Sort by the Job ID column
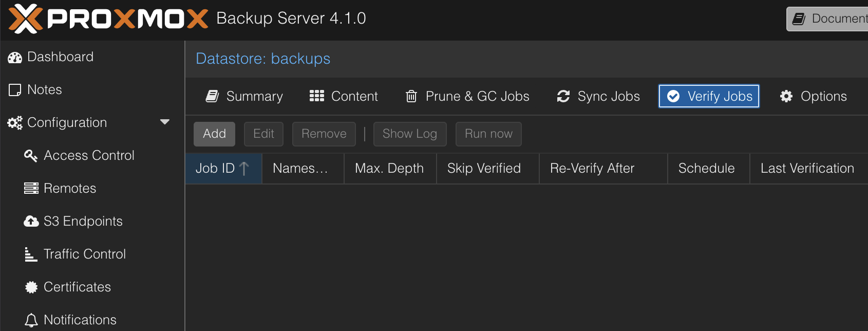Screen dimensions: 868x331 pyautogui.click(x=223, y=169)
